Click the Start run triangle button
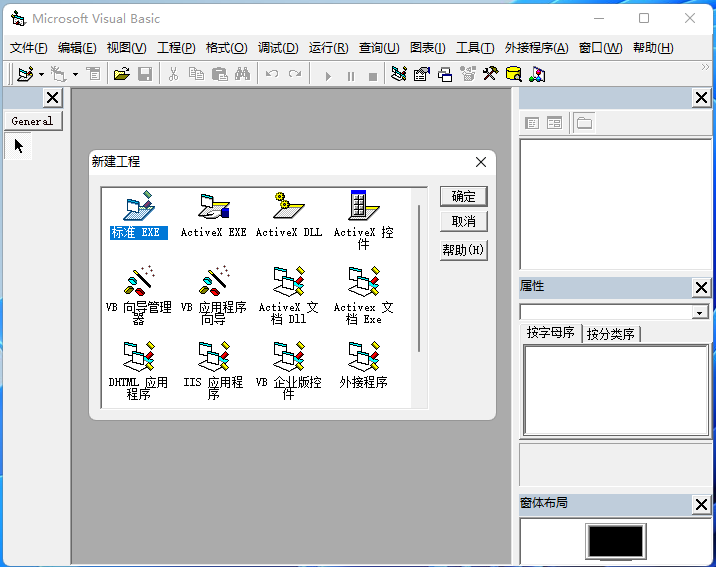The width and height of the screenshot is (716, 567). [x=328, y=76]
